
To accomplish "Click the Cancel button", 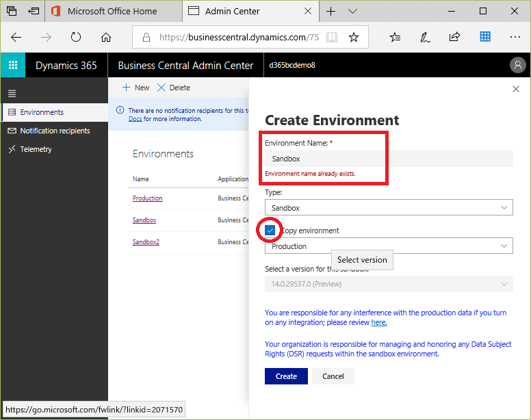I will click(333, 376).
